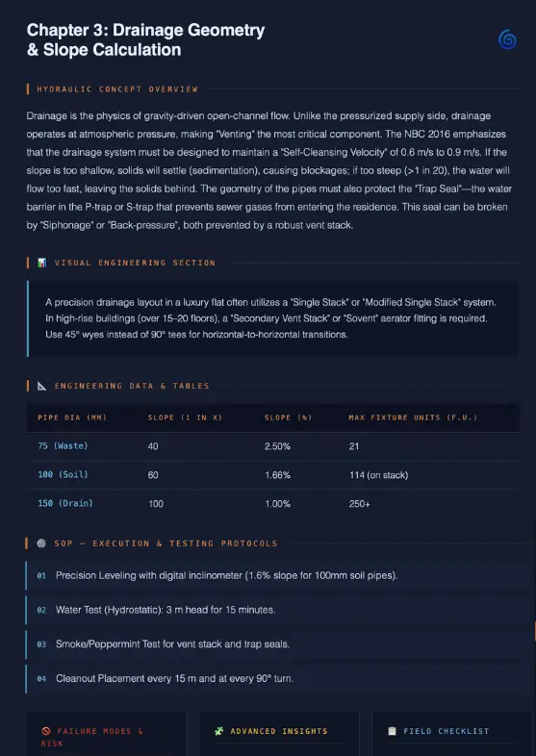Click the puzzle piece icon in Advanced Insights
Screen dimensions: 536x756
[x=218, y=731]
